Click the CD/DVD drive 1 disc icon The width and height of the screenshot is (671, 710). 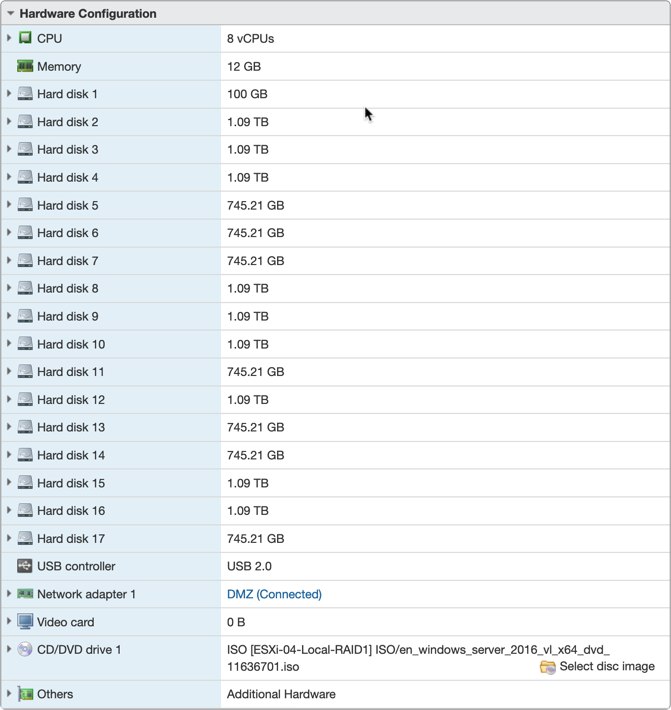[x=25, y=649]
